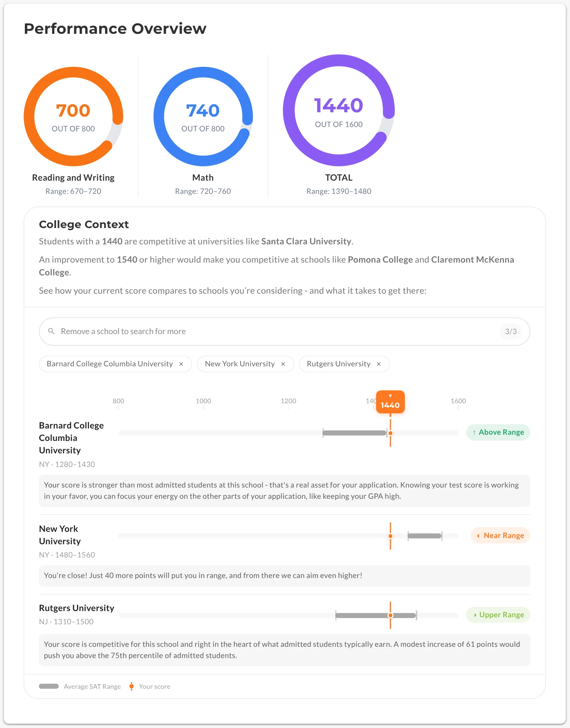Click the Upper Range badge
This screenshot has height=728, width=570.
498,615
